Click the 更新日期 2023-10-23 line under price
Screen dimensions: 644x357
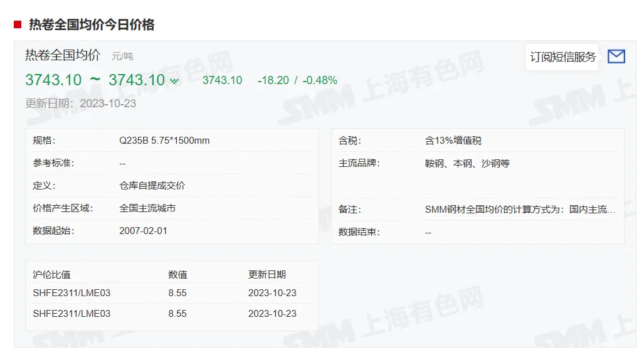click(80, 104)
